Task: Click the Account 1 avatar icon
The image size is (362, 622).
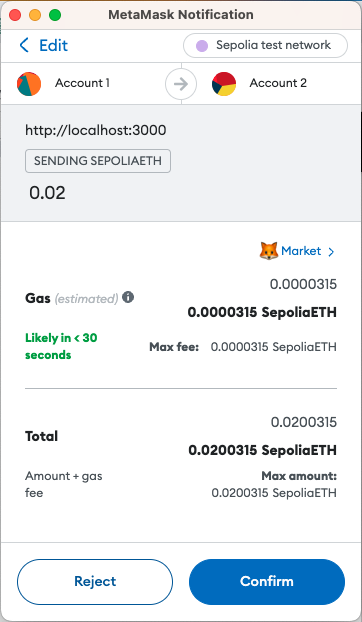Action: click(x=29, y=84)
